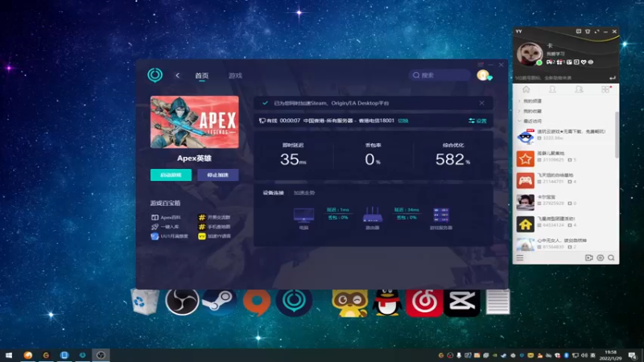Click the computer device icon
644x362 pixels.
(x=304, y=216)
